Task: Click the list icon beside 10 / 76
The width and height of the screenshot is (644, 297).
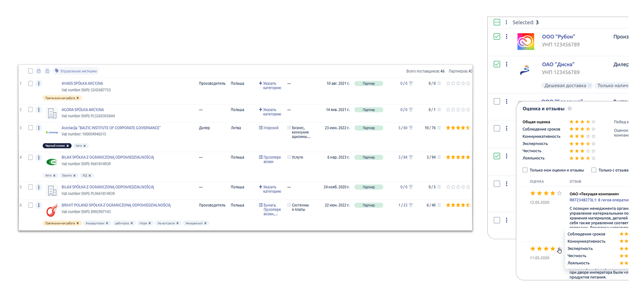Action: click(x=439, y=128)
